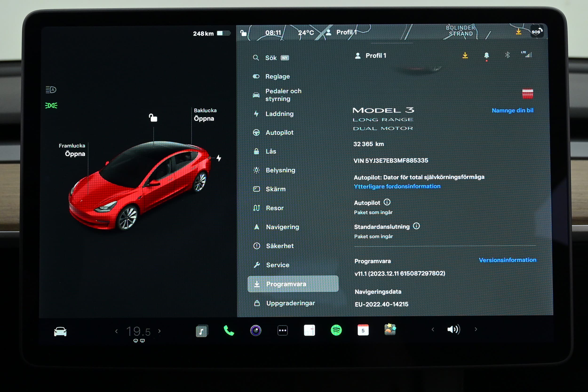Tap the drag handle atop settings panel
Screen dimensions: 588x392
pos(392,43)
